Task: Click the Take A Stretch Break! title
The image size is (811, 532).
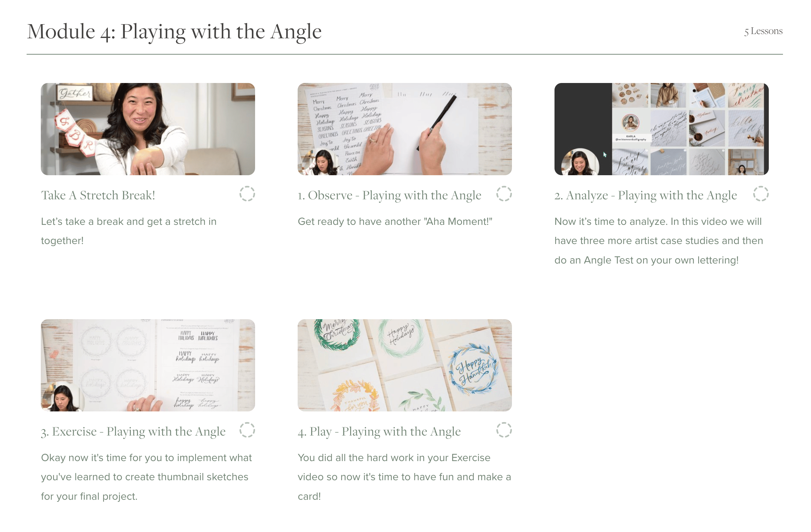Action: (98, 195)
